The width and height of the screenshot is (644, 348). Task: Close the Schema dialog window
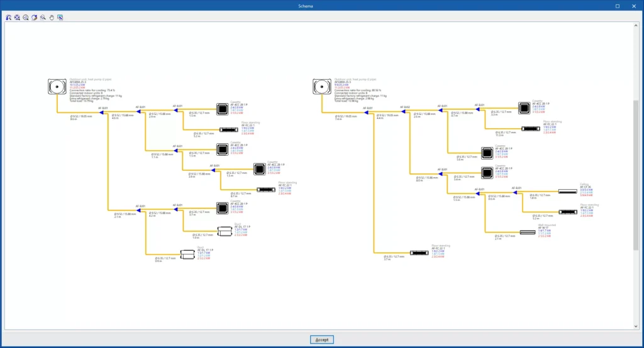tap(634, 6)
